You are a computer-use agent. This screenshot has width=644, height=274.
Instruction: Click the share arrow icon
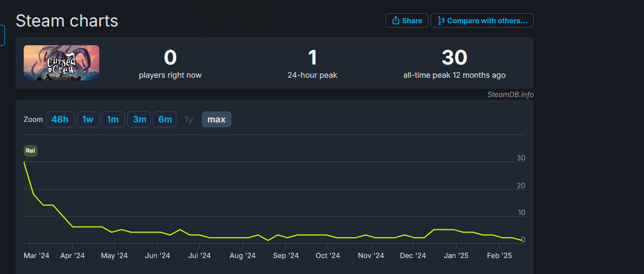tap(396, 20)
